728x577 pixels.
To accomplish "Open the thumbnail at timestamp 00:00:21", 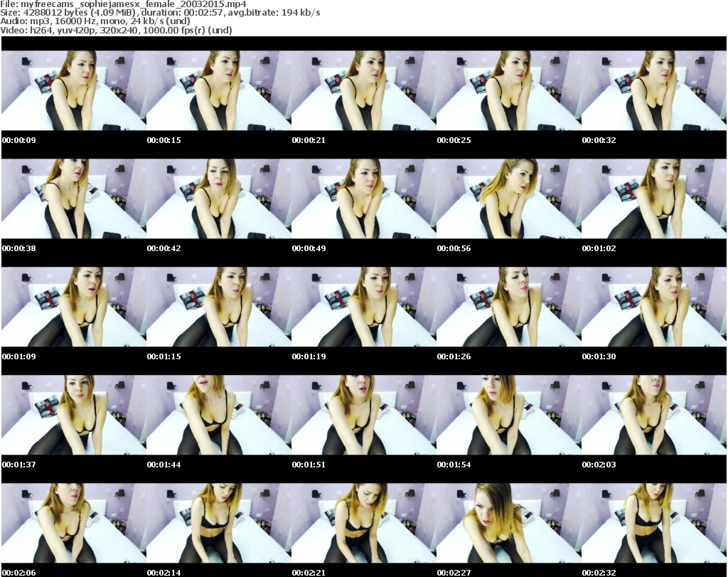I will click(364, 90).
